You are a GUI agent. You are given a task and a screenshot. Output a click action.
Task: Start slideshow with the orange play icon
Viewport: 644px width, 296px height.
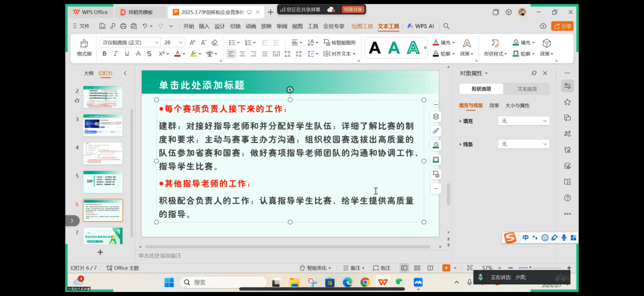coord(446,268)
